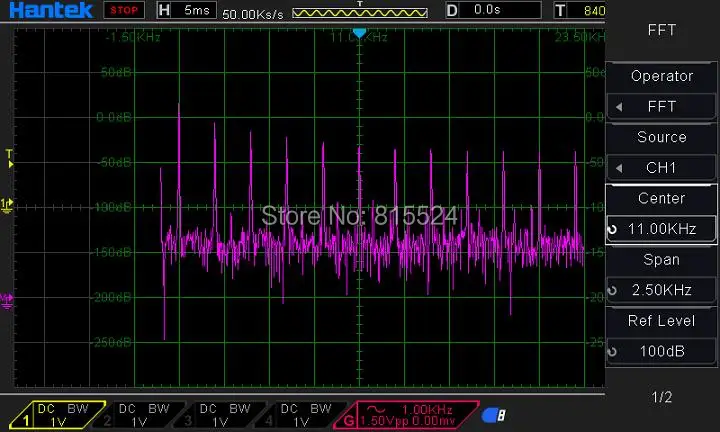
Task: Open the generator G 1.00KHz tab
Action: pyautogui.click(x=406, y=415)
